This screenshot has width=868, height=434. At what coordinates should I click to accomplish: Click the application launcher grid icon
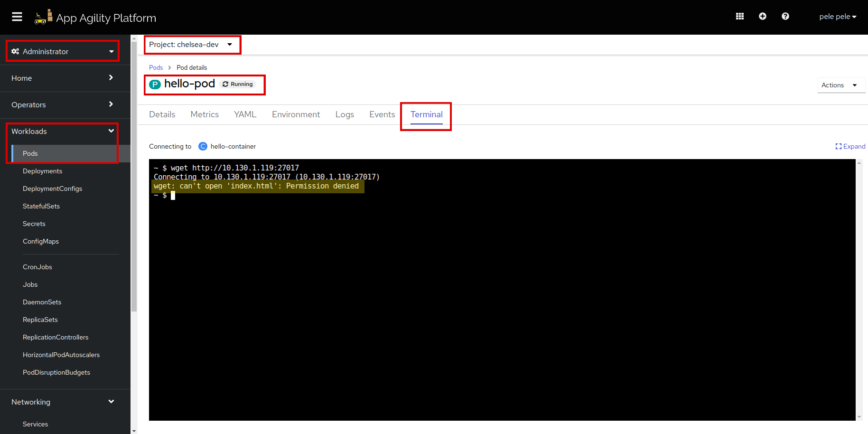click(739, 17)
